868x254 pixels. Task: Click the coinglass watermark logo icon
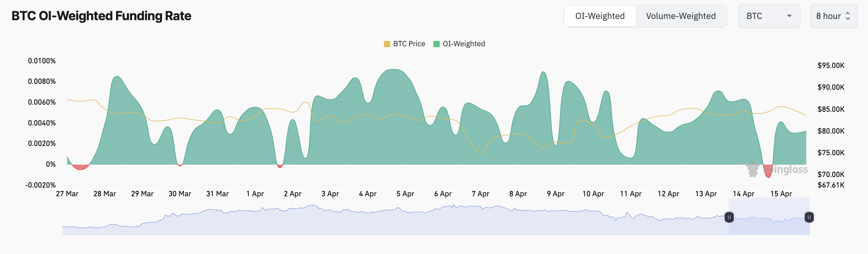click(753, 169)
